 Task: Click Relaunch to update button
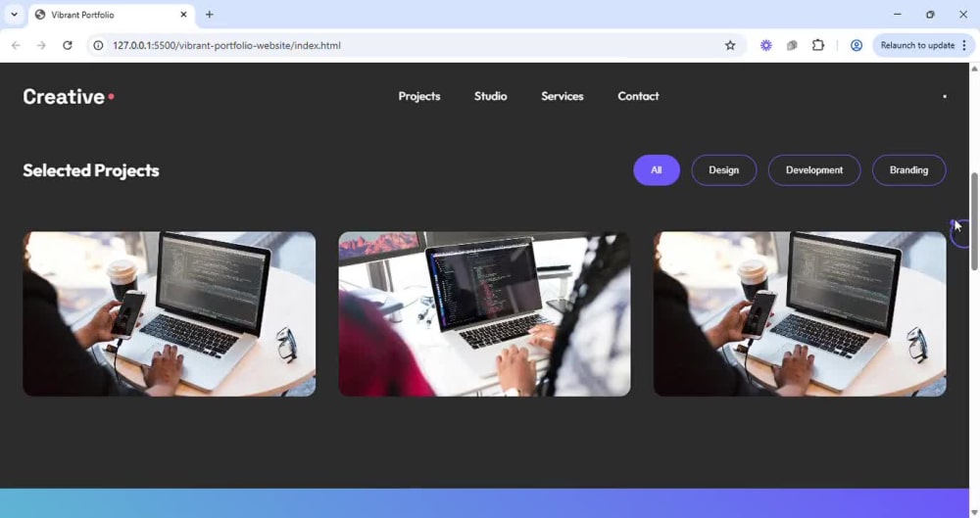[917, 45]
